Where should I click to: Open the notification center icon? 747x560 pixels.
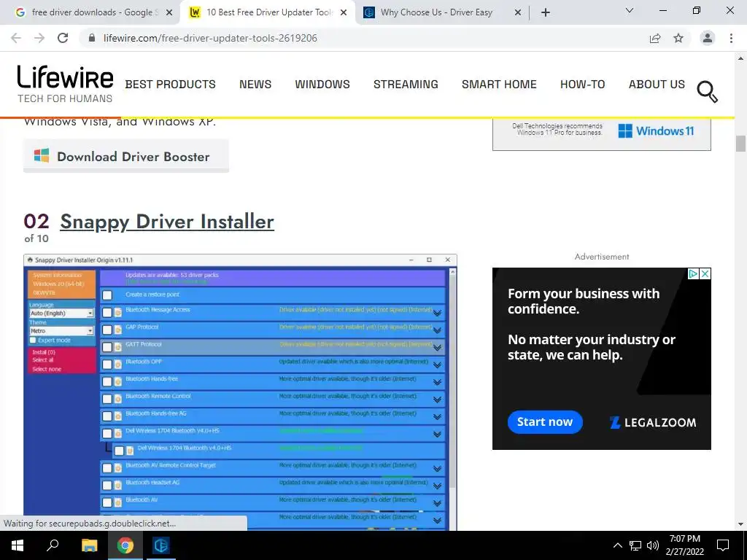pos(723,545)
